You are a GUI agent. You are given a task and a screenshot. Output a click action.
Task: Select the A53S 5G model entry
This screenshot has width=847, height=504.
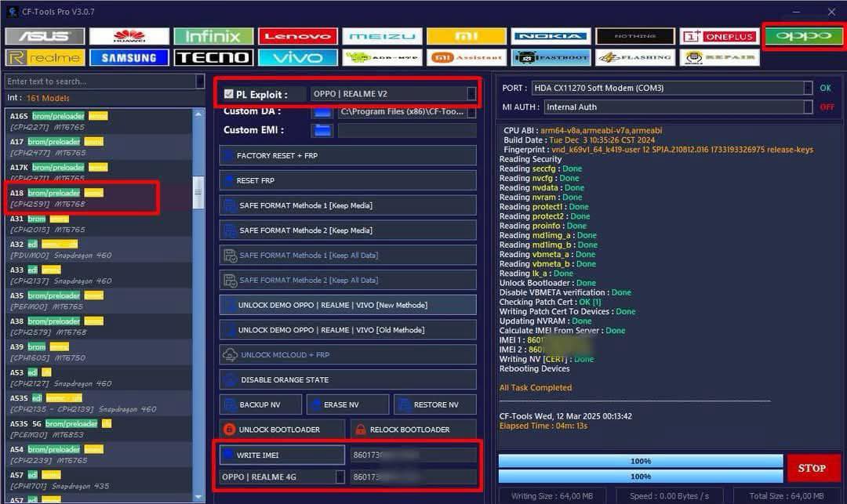point(99,429)
